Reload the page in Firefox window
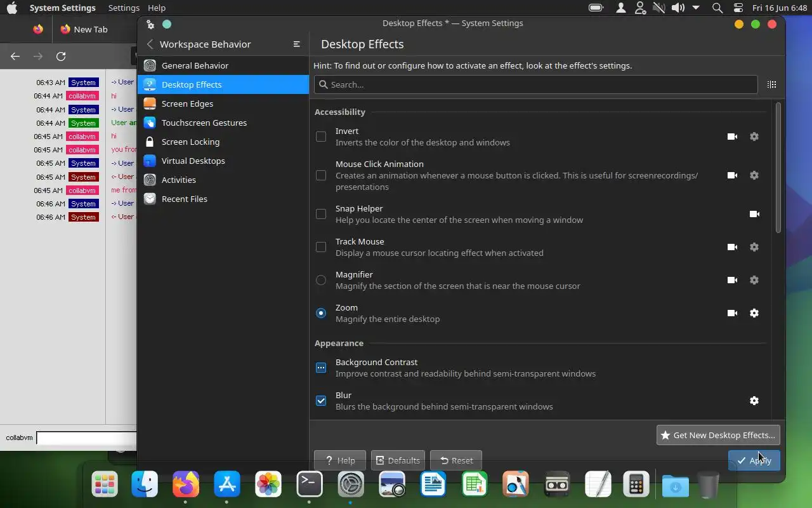The height and width of the screenshot is (508, 812). [61, 56]
